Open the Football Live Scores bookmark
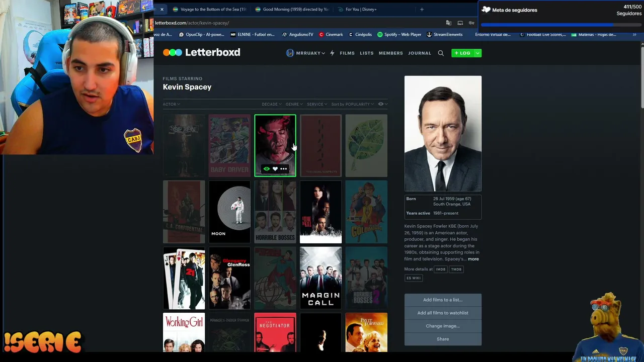 [543, 35]
